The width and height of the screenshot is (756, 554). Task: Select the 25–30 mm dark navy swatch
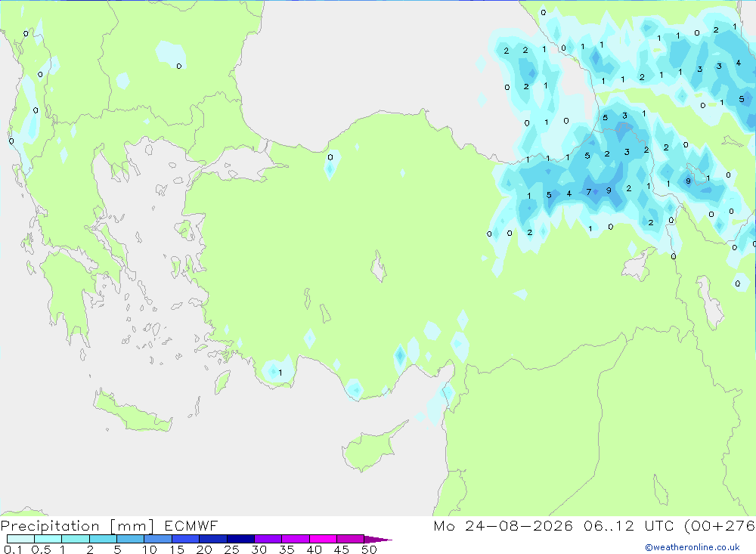point(240,539)
